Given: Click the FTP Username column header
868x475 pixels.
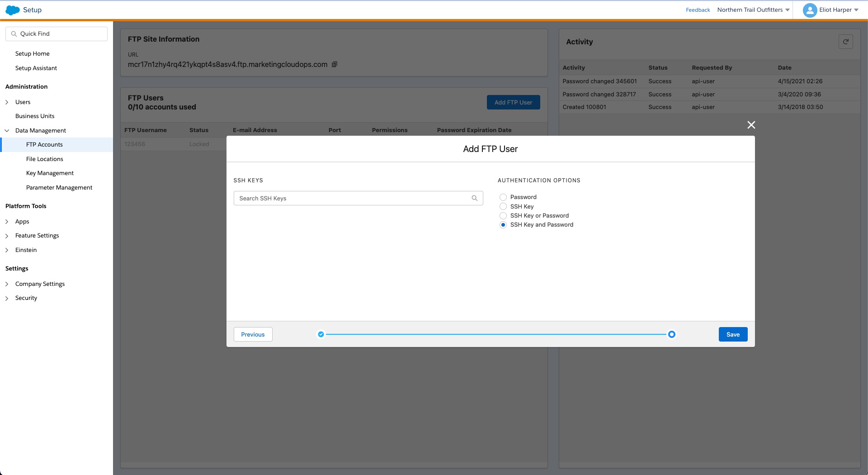Looking at the screenshot, I should 146,130.
